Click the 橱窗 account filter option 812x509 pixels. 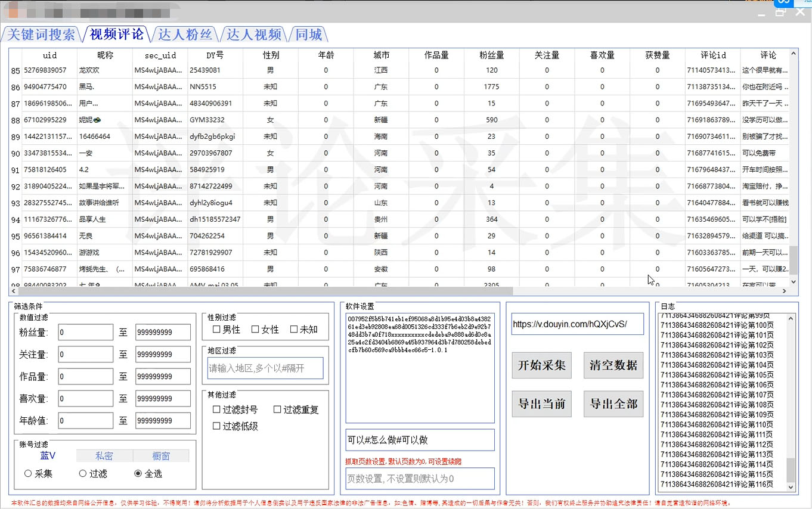(x=161, y=455)
